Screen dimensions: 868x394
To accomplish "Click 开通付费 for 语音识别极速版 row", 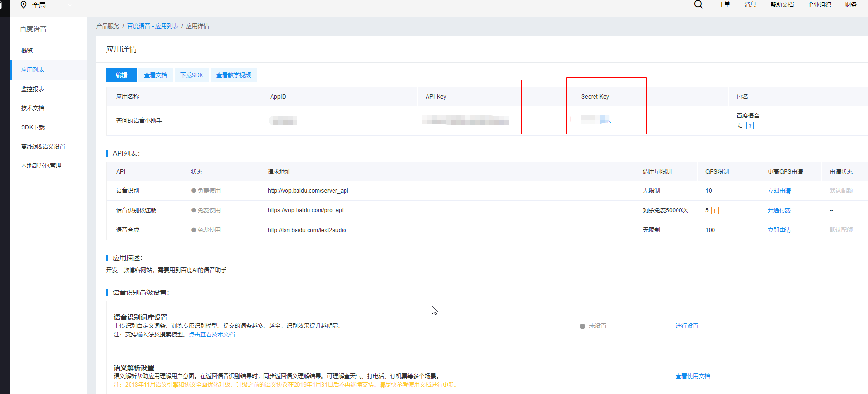I will [x=779, y=210].
